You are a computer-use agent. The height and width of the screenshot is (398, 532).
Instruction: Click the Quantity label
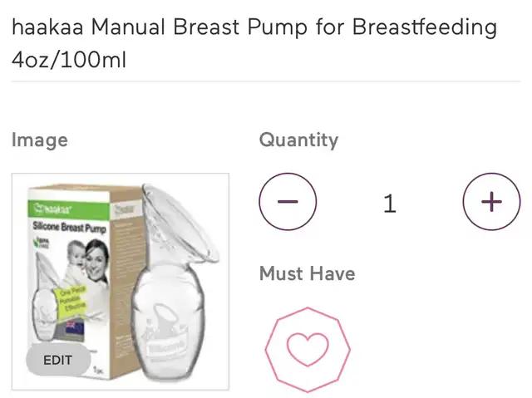point(298,140)
